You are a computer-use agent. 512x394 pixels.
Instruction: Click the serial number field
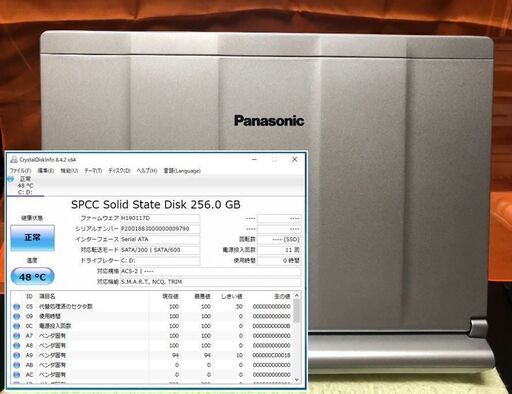[x=160, y=229]
